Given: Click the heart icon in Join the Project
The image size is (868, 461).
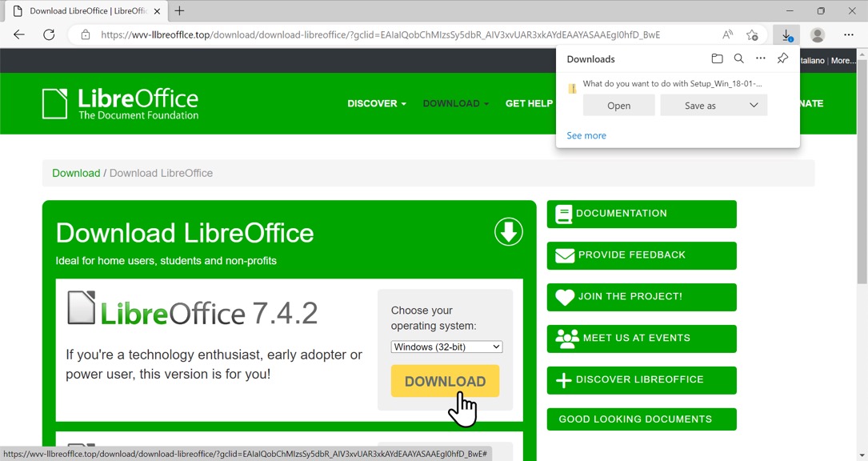Looking at the screenshot, I should click(x=565, y=297).
